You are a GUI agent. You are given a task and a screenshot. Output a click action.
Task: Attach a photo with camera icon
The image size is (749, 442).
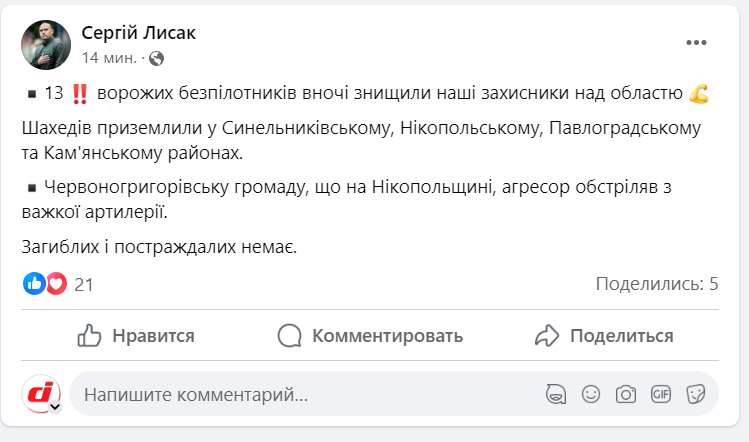[626, 394]
